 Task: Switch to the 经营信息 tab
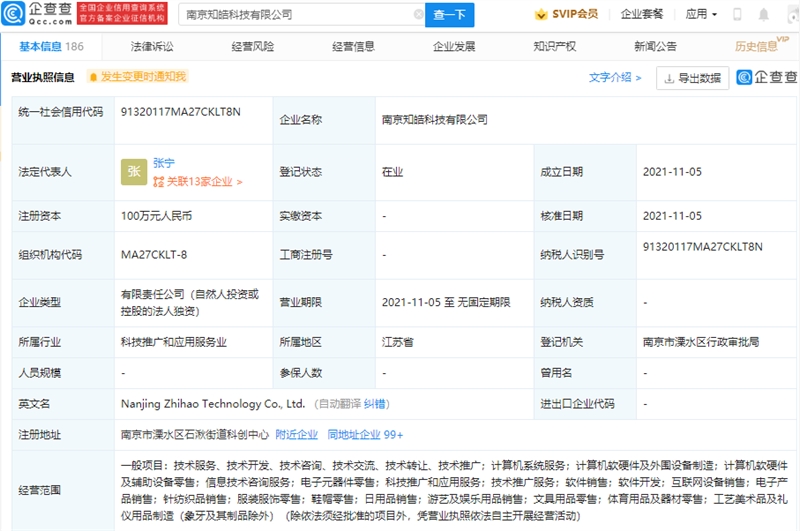click(x=354, y=46)
